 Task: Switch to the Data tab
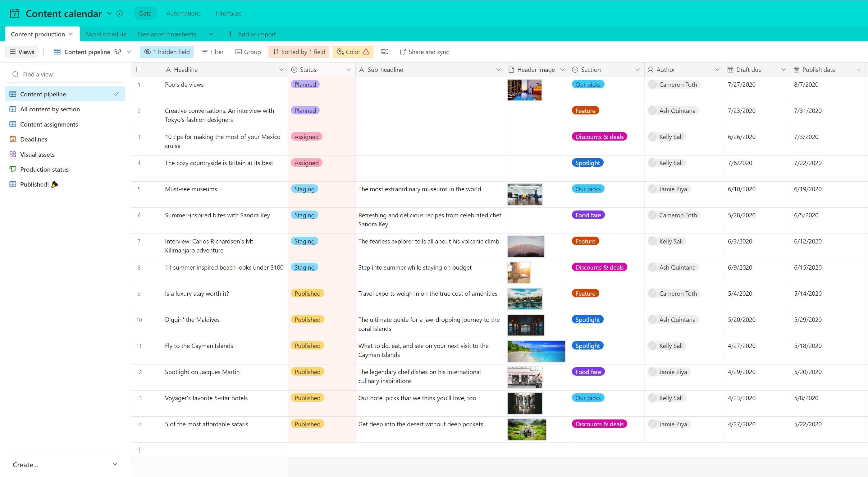click(145, 13)
